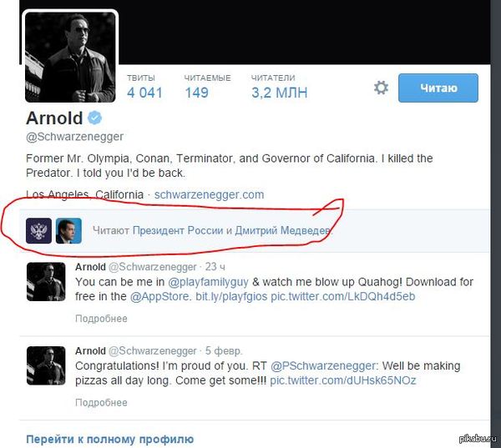Click the Президент России eagle avatar
This screenshot has width=501, height=448.
38,230
